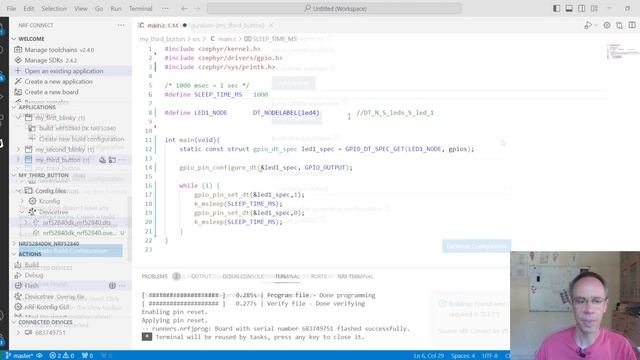
Task: Click the my_third_button breadcrumb
Action: 162,39
